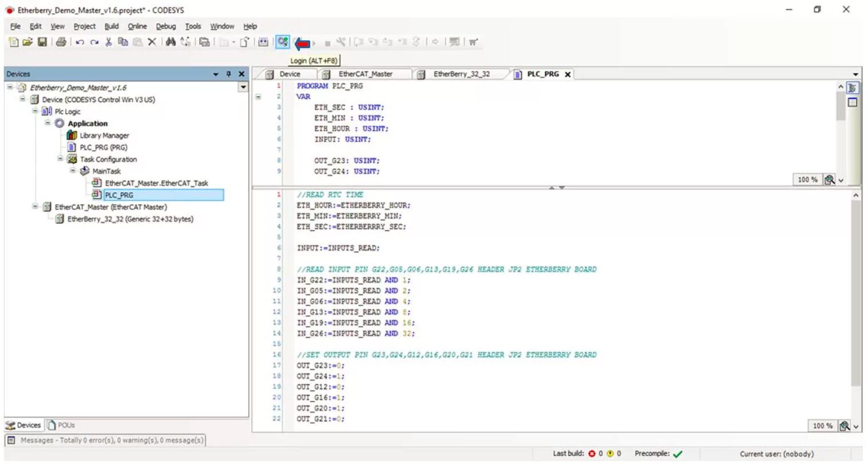Click zoom magnifier icon in declaration pane

(829, 180)
